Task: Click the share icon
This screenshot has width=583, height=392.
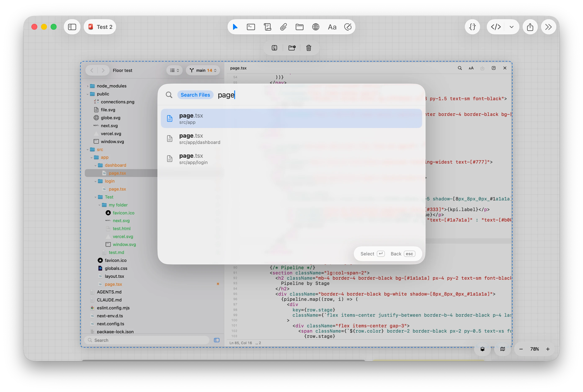Action: (530, 27)
